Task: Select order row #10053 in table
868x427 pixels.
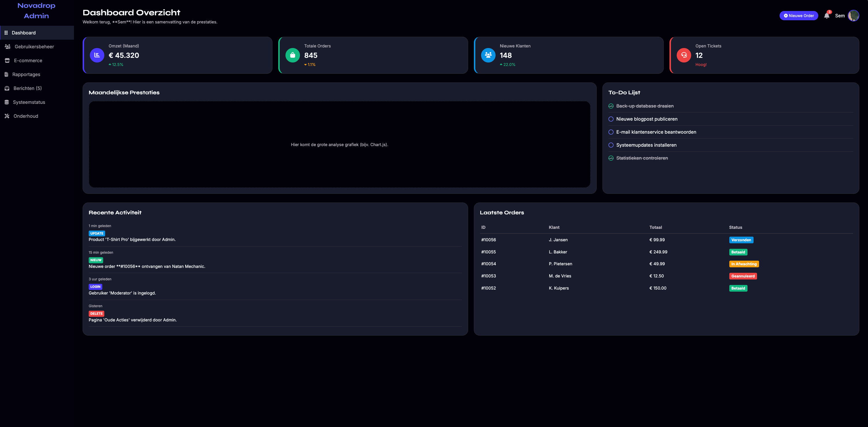Action: (x=488, y=276)
